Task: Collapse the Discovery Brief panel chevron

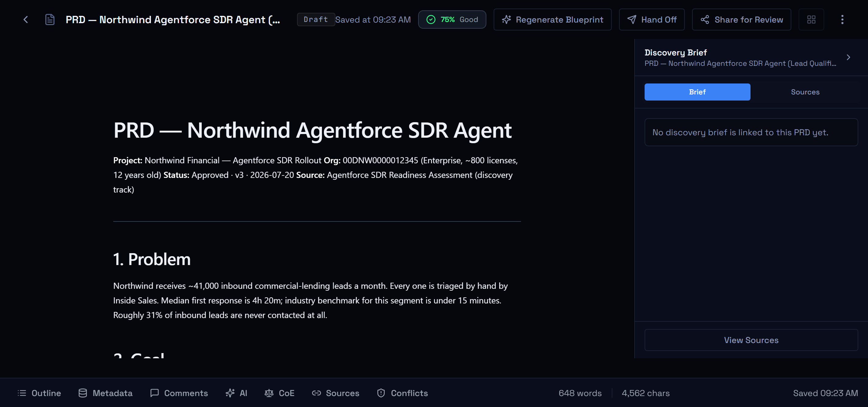Action: [x=848, y=57]
